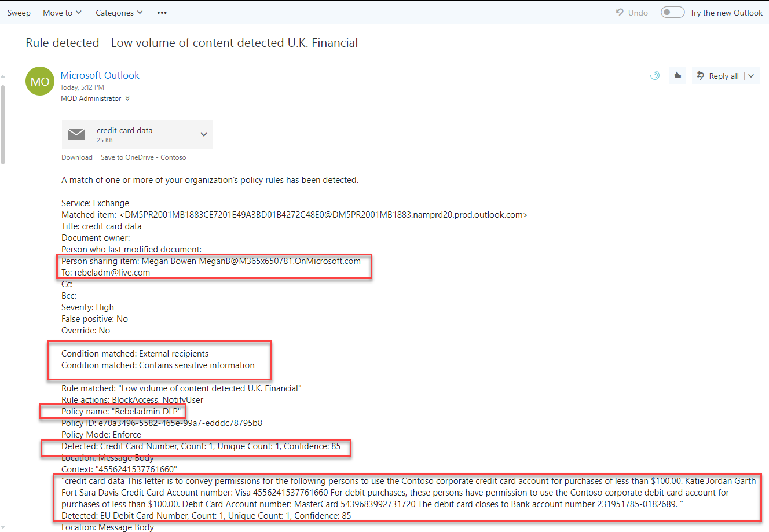Expand the credit card data attachment options chevron
Viewport: 769px width, 532px height.
(204, 134)
